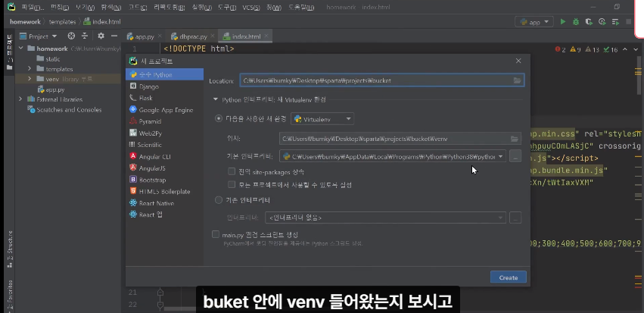Run app with coverage icon
The image size is (644, 313).
tap(589, 22)
